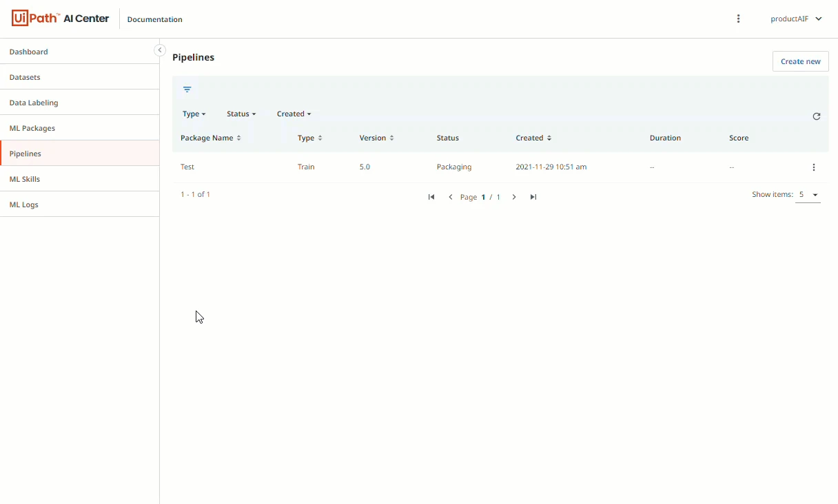Open Datasets in the sidebar
The image size is (838, 504).
pyautogui.click(x=80, y=77)
